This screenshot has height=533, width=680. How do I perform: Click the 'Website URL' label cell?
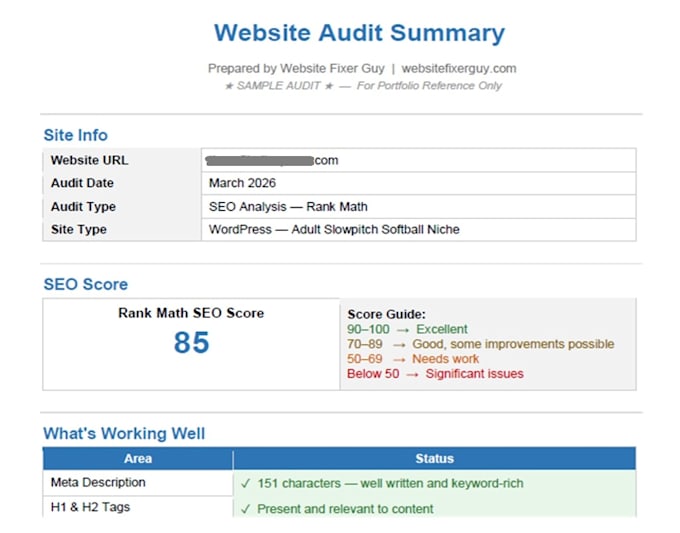(x=122, y=160)
